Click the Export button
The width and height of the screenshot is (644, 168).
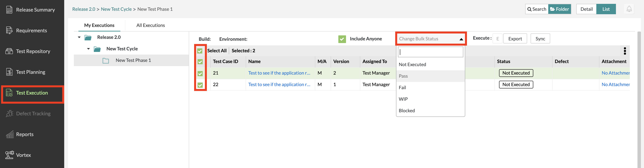(515, 39)
